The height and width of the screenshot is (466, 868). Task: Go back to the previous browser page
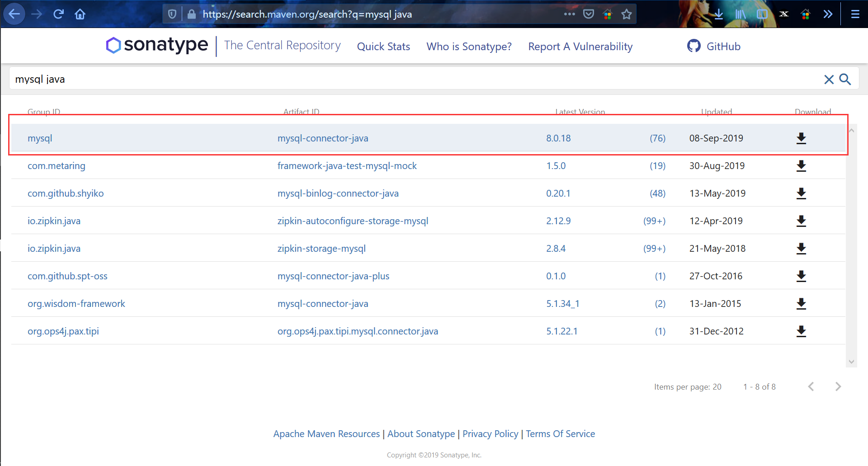tap(14, 14)
